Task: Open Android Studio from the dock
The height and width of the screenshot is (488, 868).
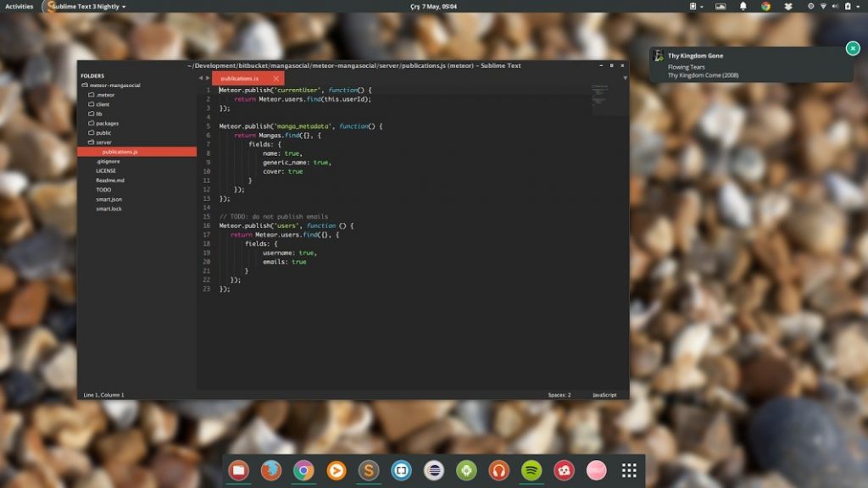Action: point(465,470)
